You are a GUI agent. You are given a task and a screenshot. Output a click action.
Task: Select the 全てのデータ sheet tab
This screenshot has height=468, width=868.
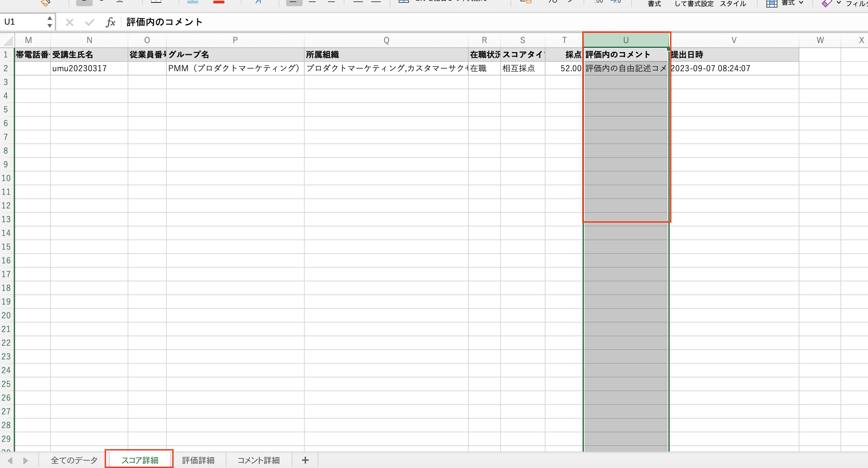pos(74,460)
